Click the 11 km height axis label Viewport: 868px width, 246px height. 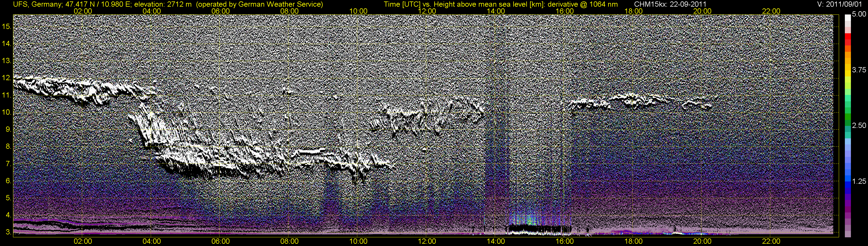click(x=7, y=96)
